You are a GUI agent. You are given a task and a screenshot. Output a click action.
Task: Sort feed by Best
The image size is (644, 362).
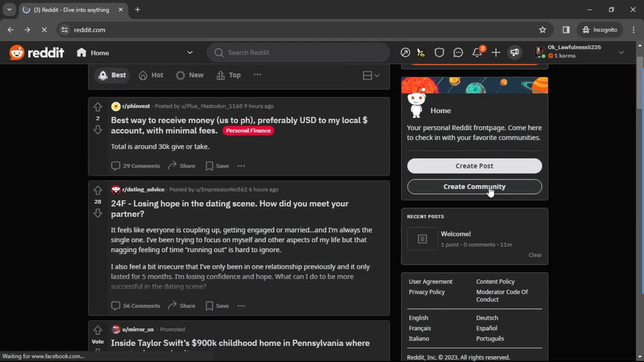coord(112,75)
